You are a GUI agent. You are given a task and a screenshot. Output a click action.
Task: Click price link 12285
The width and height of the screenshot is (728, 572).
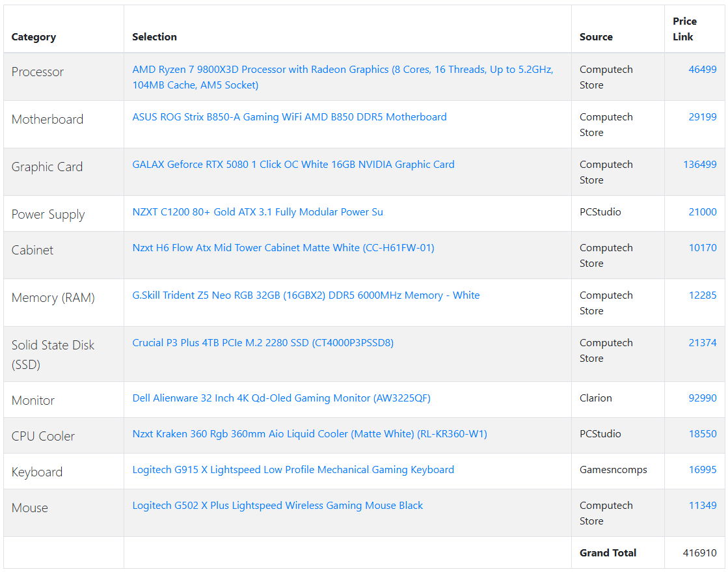coord(703,295)
